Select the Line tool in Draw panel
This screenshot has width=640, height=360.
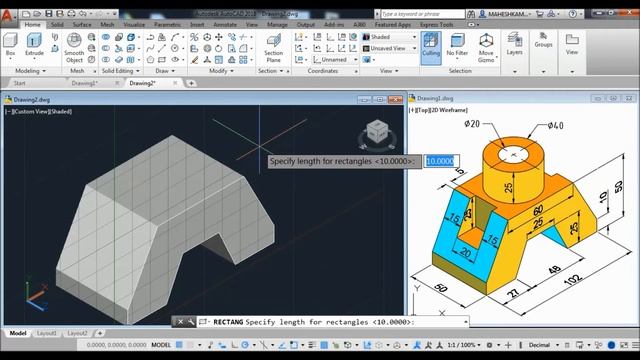click(x=162, y=48)
